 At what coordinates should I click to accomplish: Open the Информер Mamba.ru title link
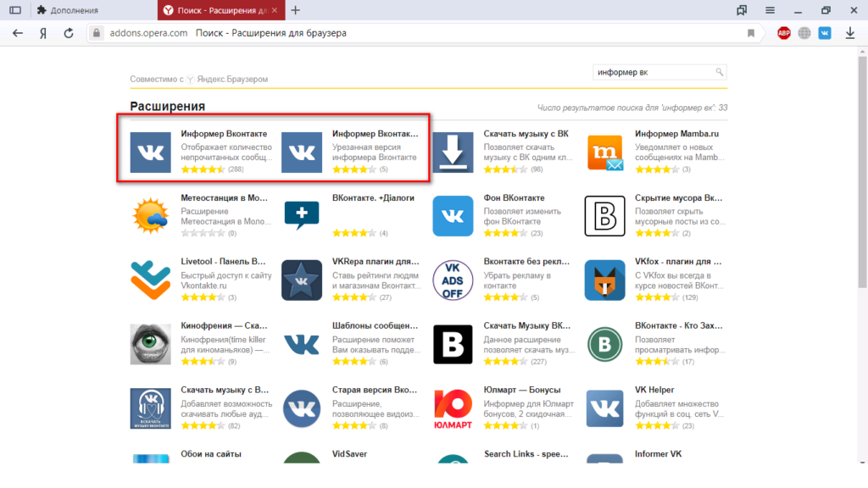click(x=676, y=134)
